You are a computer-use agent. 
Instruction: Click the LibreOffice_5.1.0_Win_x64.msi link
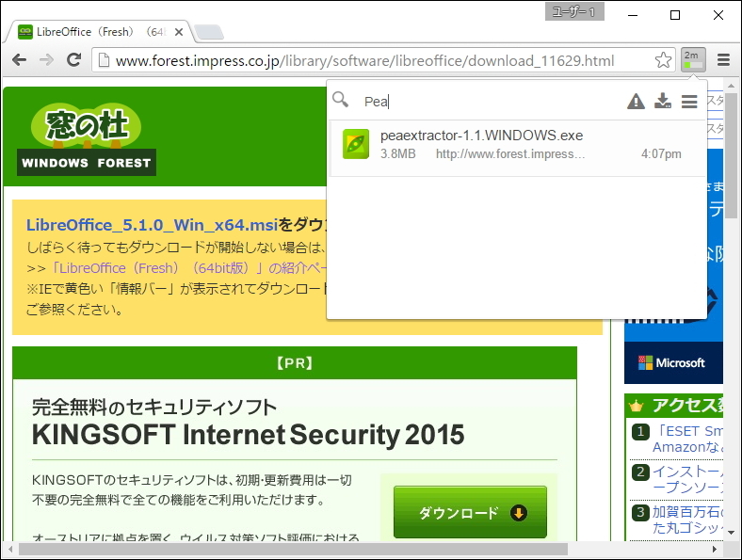click(x=152, y=225)
